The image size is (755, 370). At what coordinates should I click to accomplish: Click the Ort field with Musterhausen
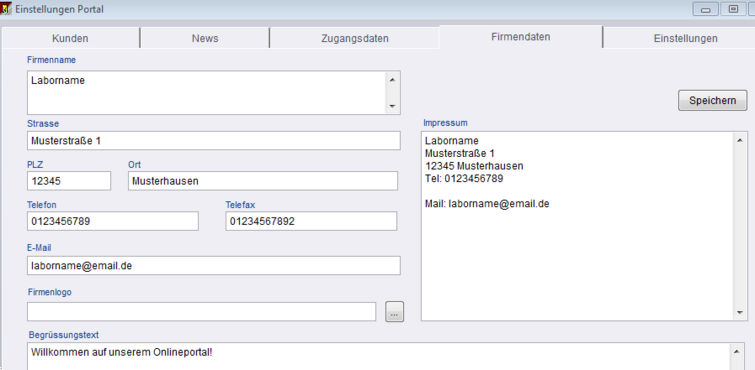[x=263, y=181]
